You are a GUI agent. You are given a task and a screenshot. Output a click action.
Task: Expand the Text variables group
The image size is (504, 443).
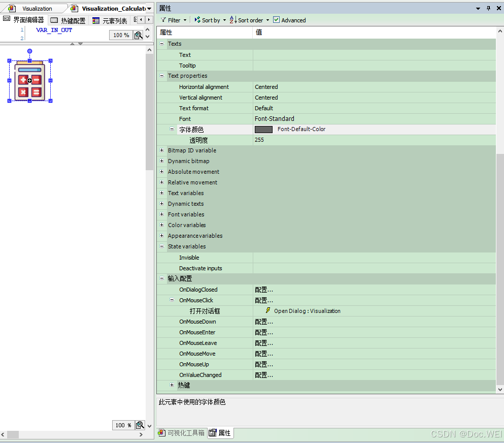click(x=162, y=193)
